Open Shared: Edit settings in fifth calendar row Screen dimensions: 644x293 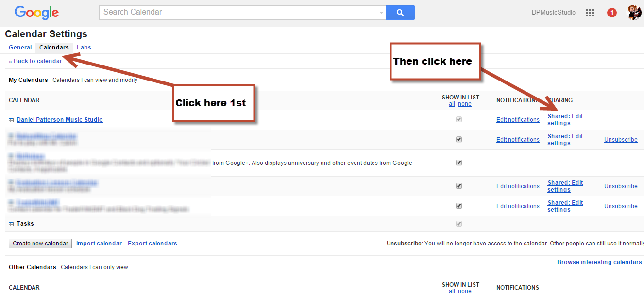pos(565,206)
